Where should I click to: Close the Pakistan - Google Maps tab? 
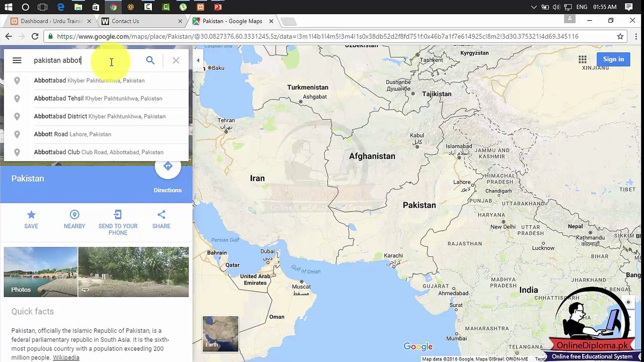[x=271, y=21]
